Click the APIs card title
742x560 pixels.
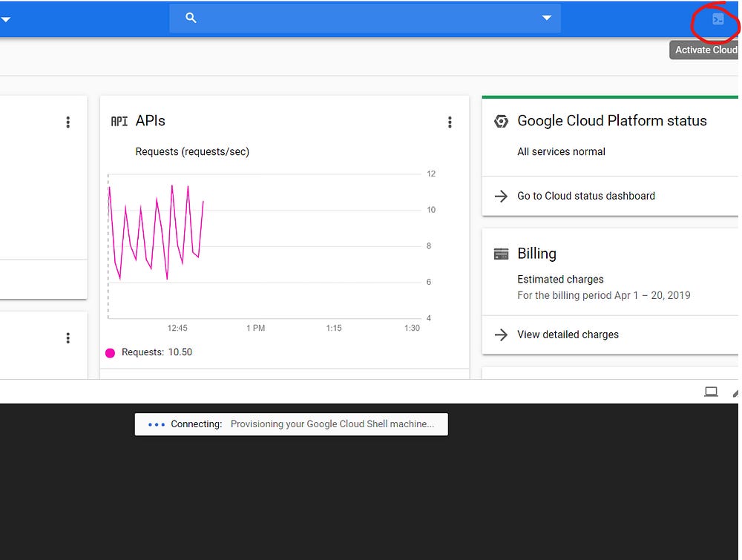[151, 121]
